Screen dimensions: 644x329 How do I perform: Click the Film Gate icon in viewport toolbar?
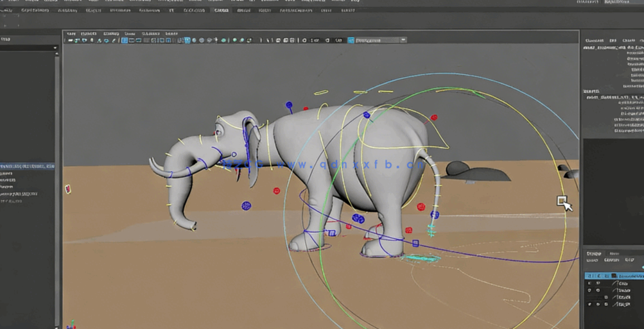click(x=132, y=40)
